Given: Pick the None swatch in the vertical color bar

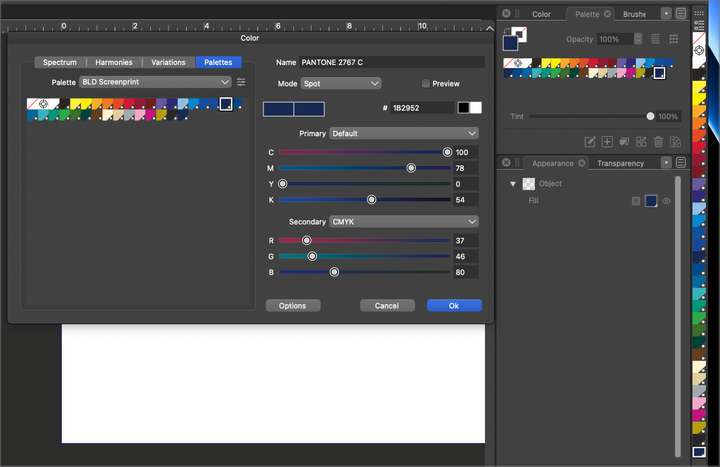Looking at the screenshot, I should click(698, 38).
